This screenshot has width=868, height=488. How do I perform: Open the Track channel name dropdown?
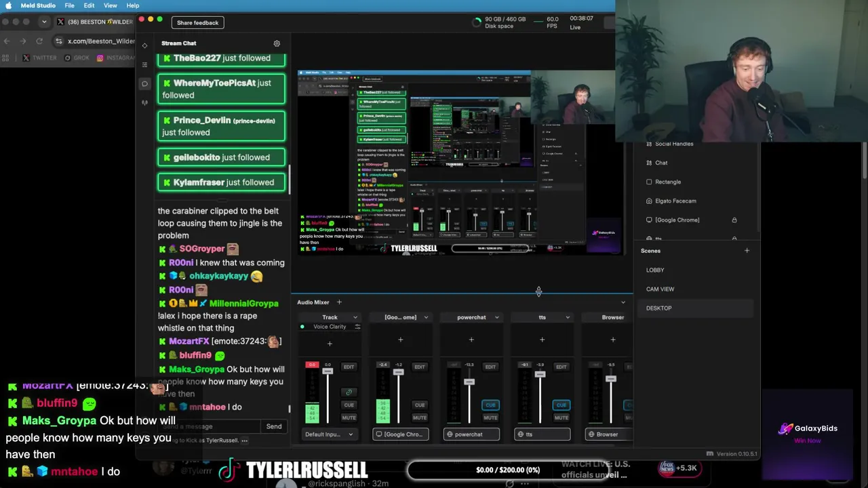tap(355, 317)
